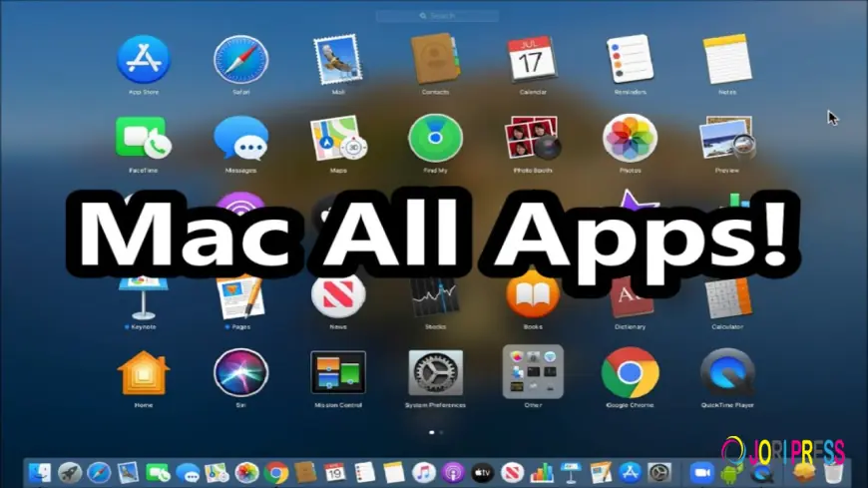Open Notes from the Launchpad grid
The width and height of the screenshot is (868, 488).
pyautogui.click(x=727, y=59)
